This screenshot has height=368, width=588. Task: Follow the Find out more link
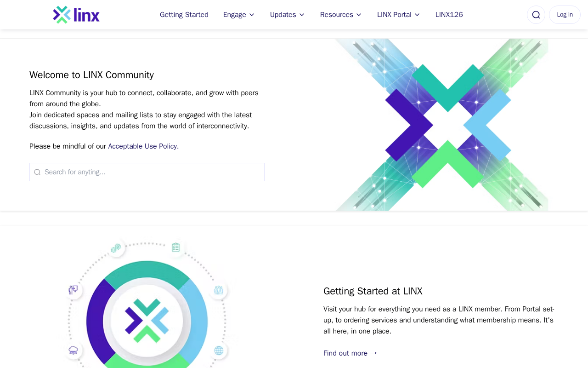pos(350,353)
